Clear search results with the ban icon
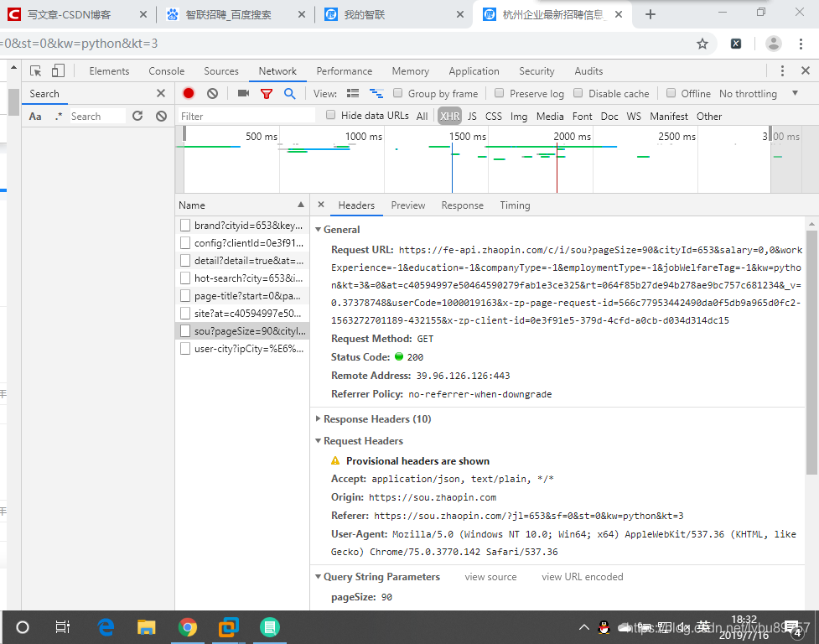 point(162,116)
